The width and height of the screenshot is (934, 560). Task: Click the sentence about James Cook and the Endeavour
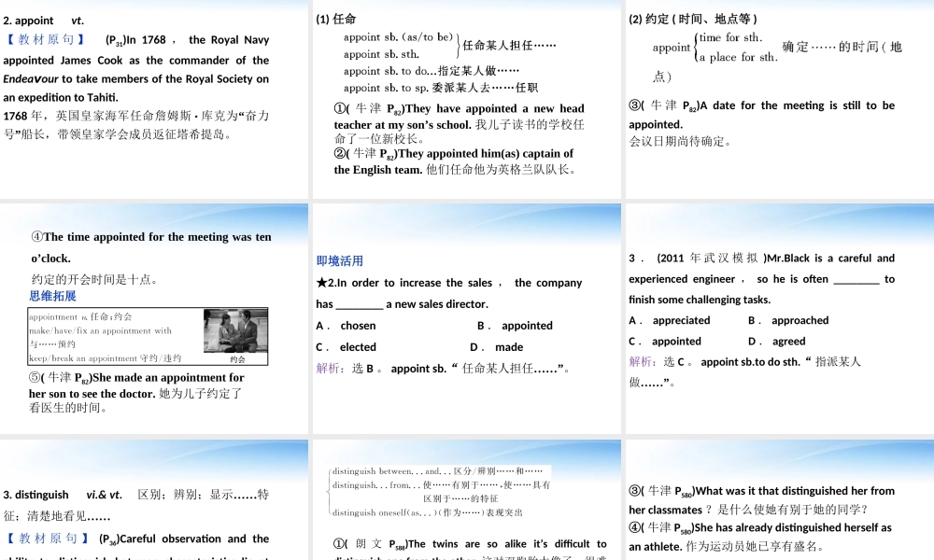pyautogui.click(x=135, y=68)
